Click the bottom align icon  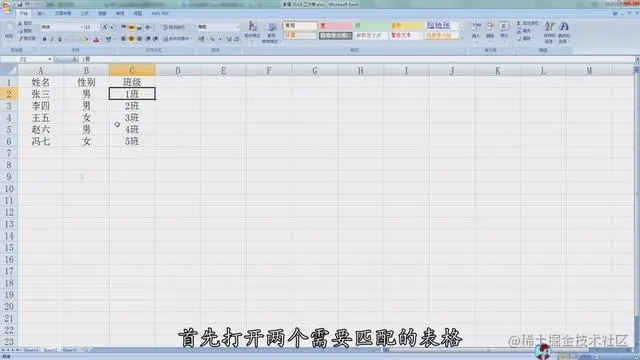139,27
